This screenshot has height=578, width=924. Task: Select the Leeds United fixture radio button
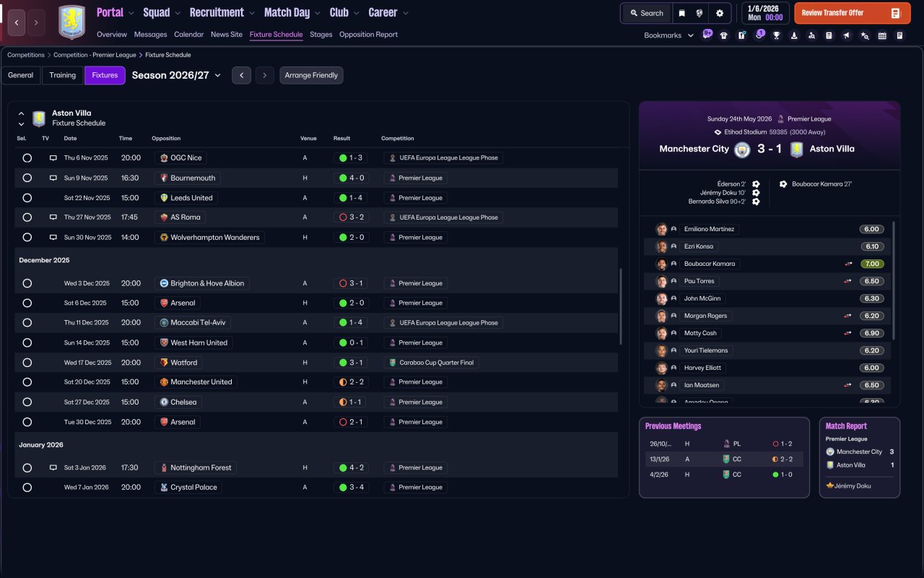27,198
